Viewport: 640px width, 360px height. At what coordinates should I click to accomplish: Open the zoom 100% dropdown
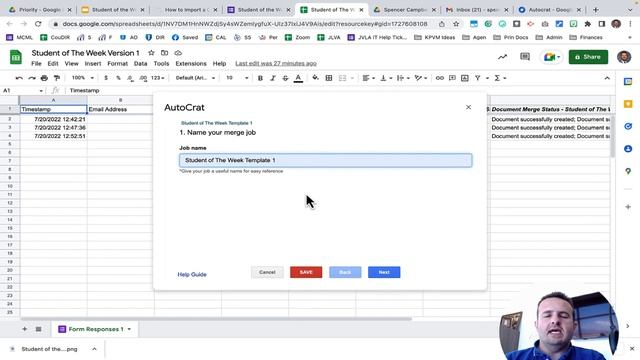click(x=82, y=78)
